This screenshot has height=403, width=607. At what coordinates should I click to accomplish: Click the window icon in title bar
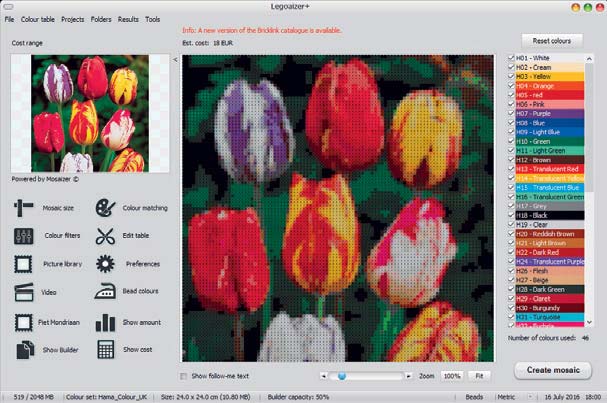tap(8, 7)
